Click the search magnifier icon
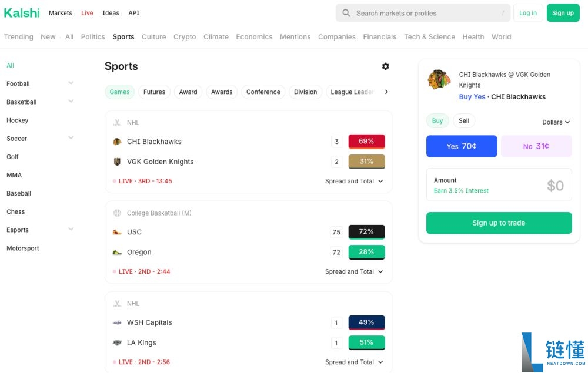This screenshot has width=588, height=373. coord(346,13)
